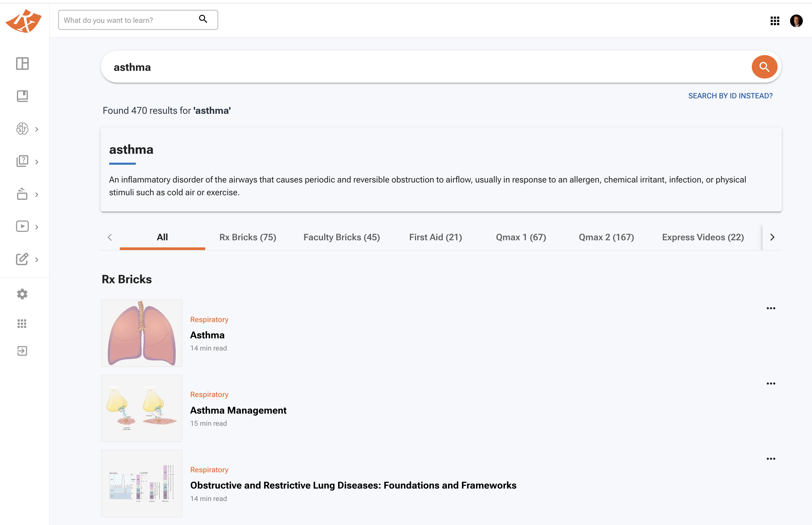Open the Asthma Management lung thumbnail image
Screen dimensions: 812x525
[141, 408]
